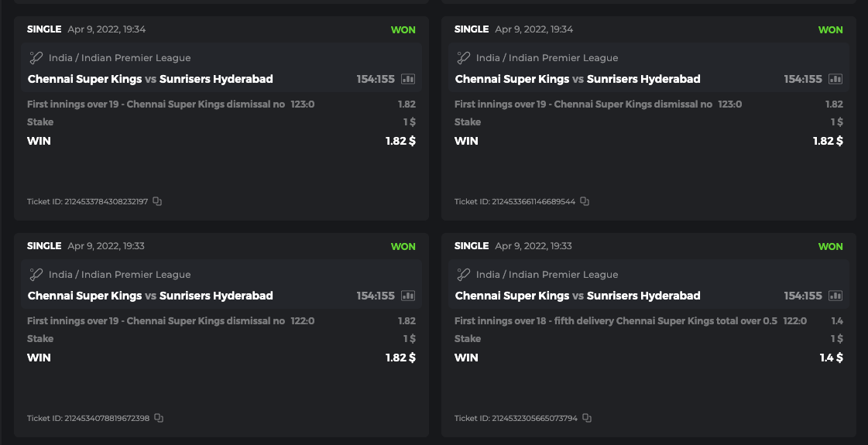
Task: Copy ticket ID ending in 672398
Action: pos(159,418)
